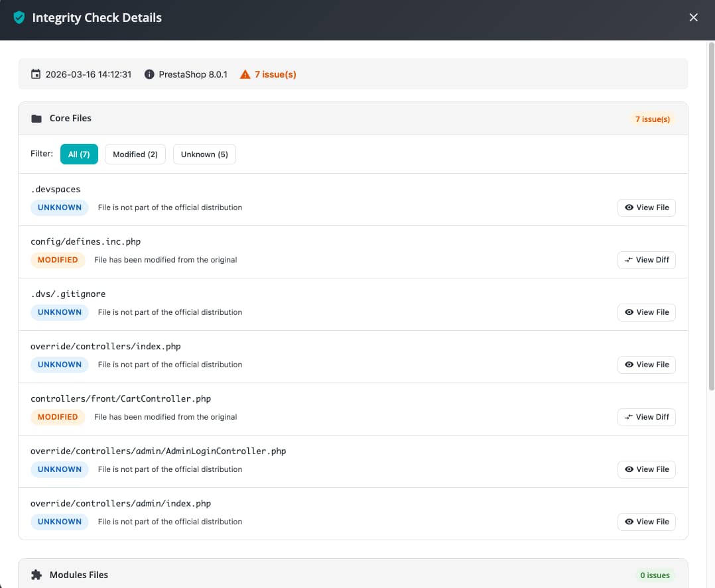View the AdminLoginController.php override file
Viewport: 715px width, 588px height.
click(x=646, y=469)
